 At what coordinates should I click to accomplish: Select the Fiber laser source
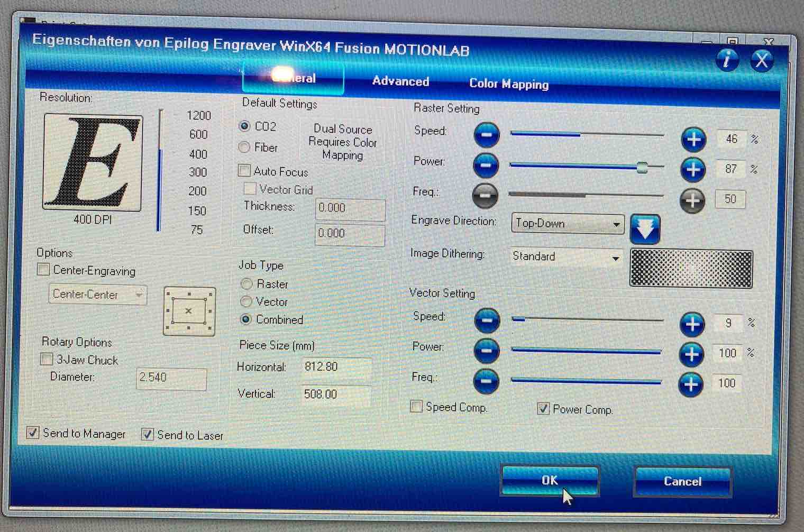click(244, 147)
